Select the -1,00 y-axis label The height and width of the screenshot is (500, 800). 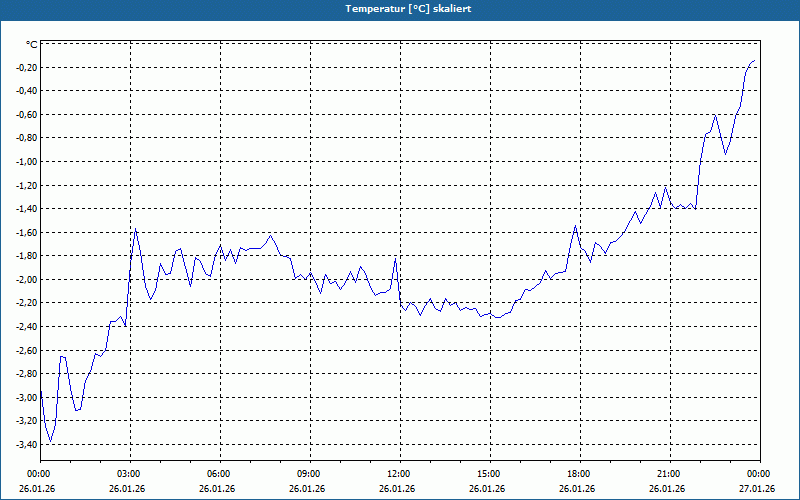26,162
